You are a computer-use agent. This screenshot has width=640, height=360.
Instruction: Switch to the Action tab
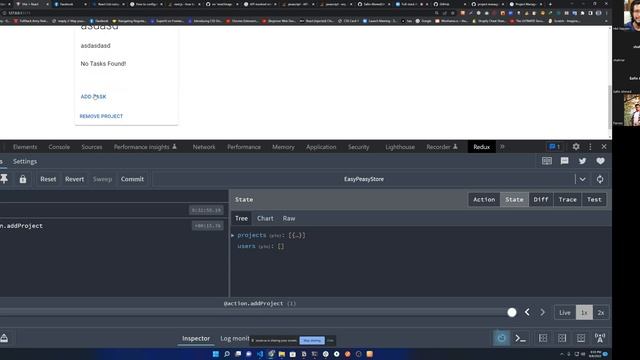[484, 200]
